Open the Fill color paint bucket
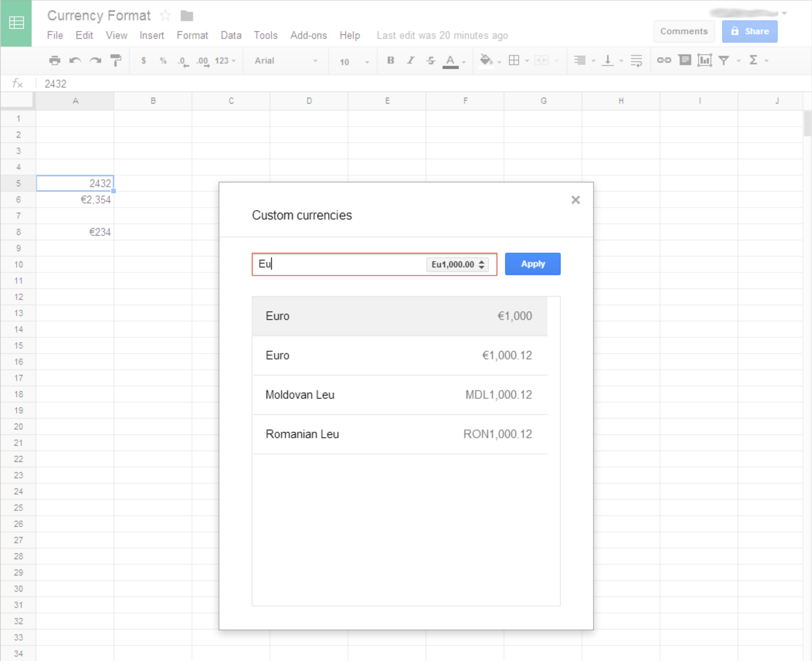812x661 pixels. (486, 60)
